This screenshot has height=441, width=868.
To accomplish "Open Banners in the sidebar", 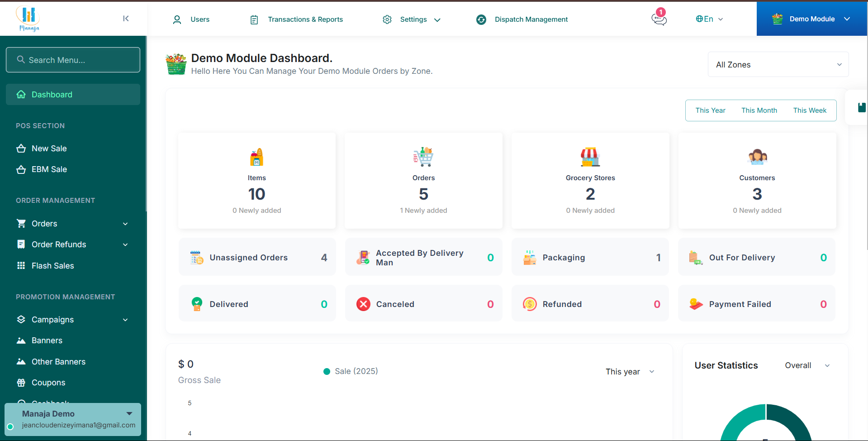I will (x=47, y=340).
